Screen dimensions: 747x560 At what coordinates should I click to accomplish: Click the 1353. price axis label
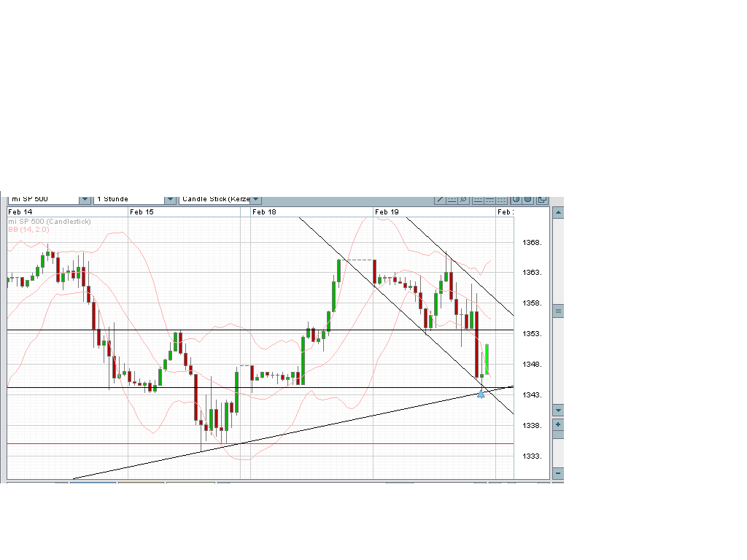pyautogui.click(x=532, y=333)
